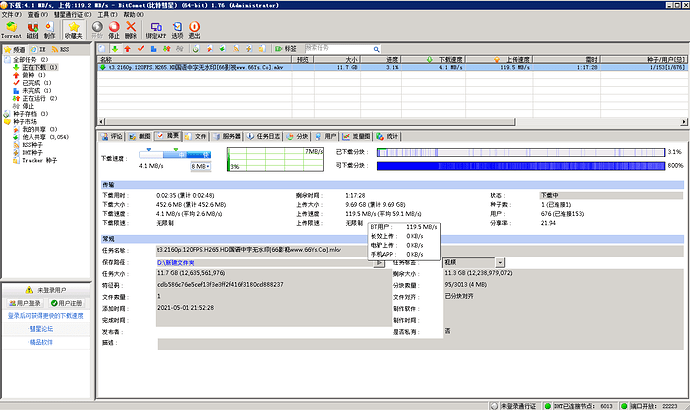Switch to the 分块 pieces tab

297,136
